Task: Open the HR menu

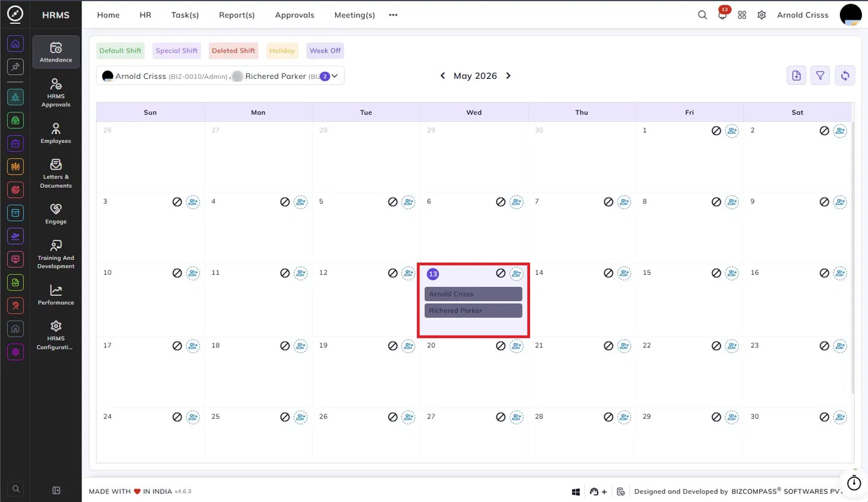Action: click(145, 15)
